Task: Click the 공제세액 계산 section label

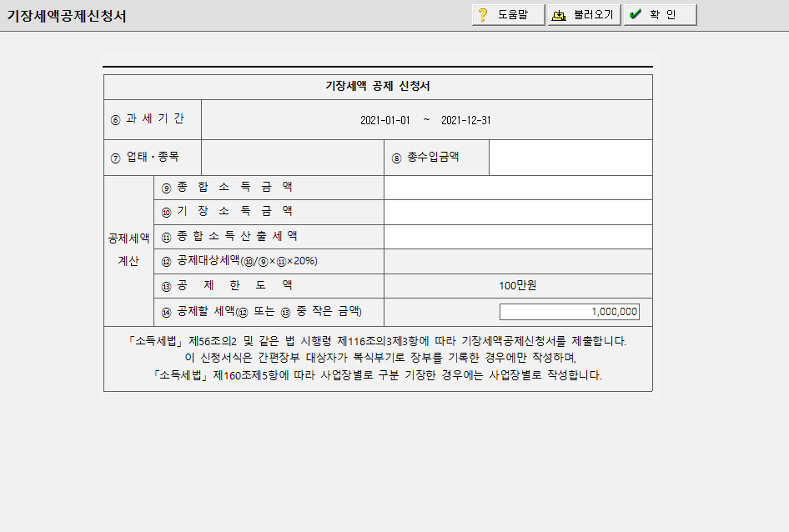Action: click(x=128, y=249)
